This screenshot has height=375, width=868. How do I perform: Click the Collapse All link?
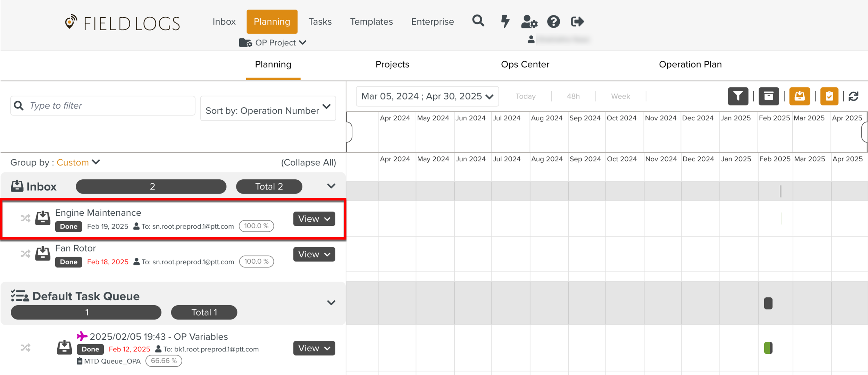click(x=308, y=162)
